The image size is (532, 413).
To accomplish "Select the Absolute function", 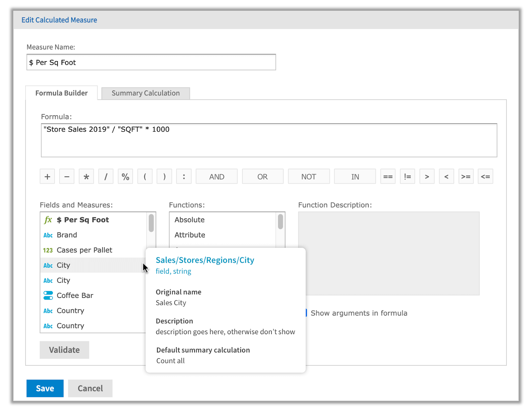I will click(x=223, y=220).
